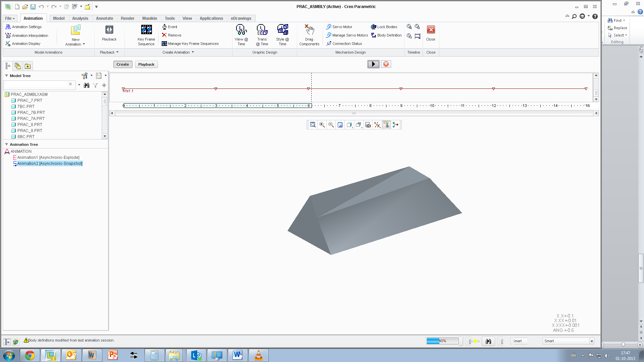Viewport: 644px width, 362px height.
Task: Click Refit zoom icon in graphics toolbar
Action: tap(313, 125)
